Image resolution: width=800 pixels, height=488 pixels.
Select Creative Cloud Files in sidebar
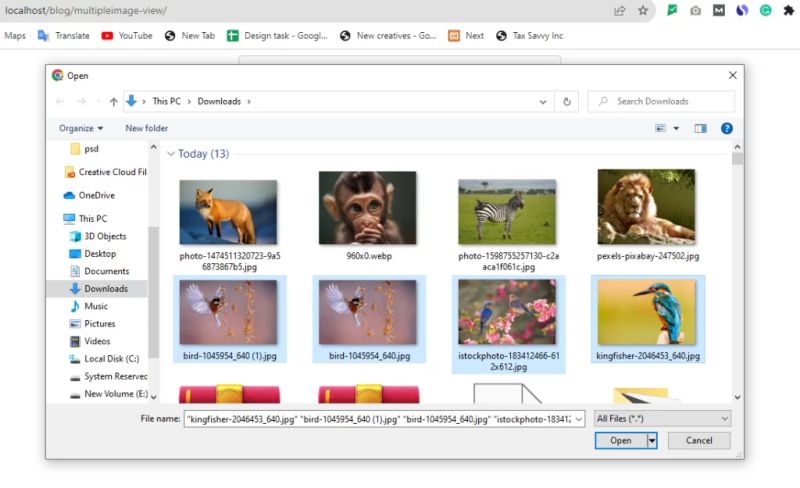106,172
